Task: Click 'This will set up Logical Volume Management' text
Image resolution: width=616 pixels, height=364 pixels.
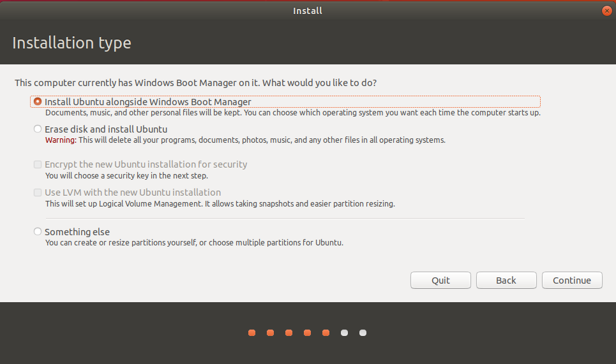Action: [x=220, y=203]
